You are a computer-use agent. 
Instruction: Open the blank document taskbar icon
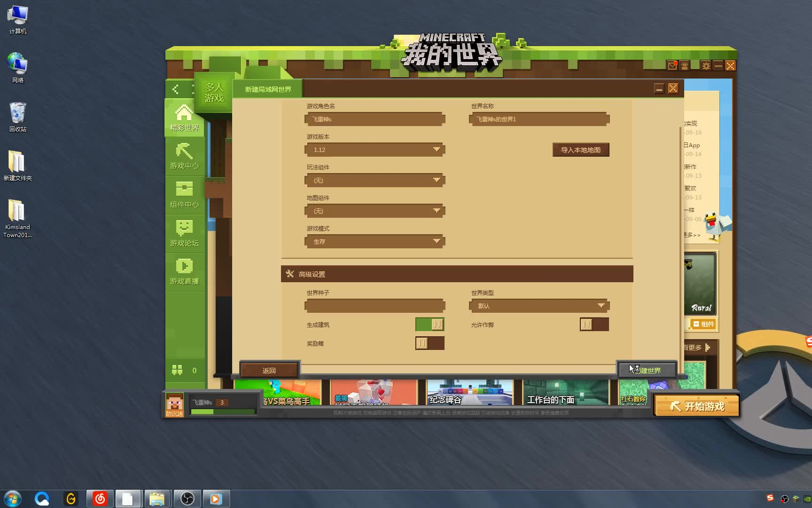127,499
